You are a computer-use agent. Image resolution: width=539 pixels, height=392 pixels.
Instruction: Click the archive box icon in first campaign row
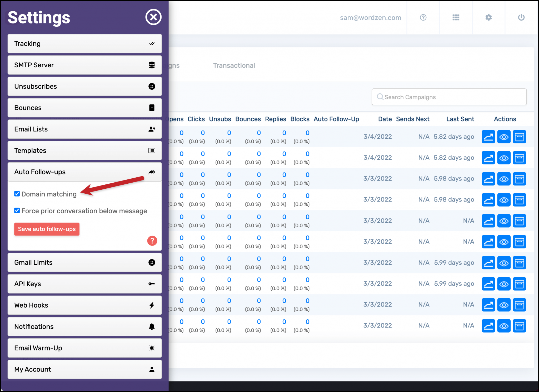pyautogui.click(x=519, y=137)
